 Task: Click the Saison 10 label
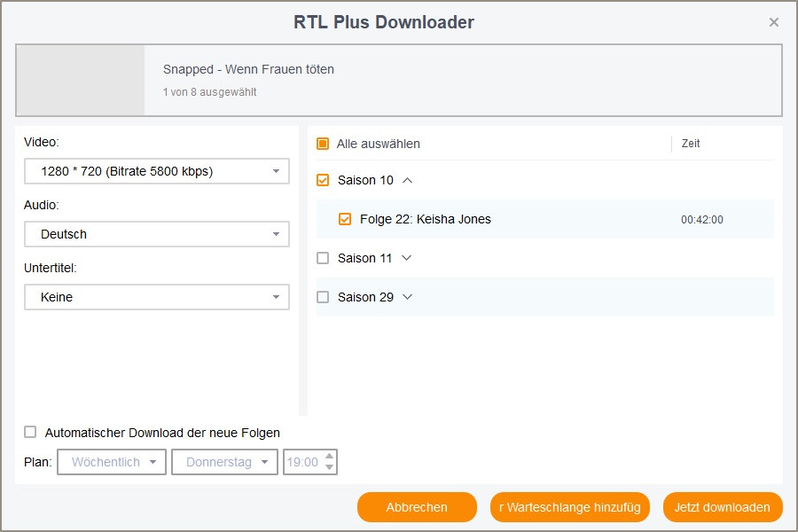pos(365,180)
